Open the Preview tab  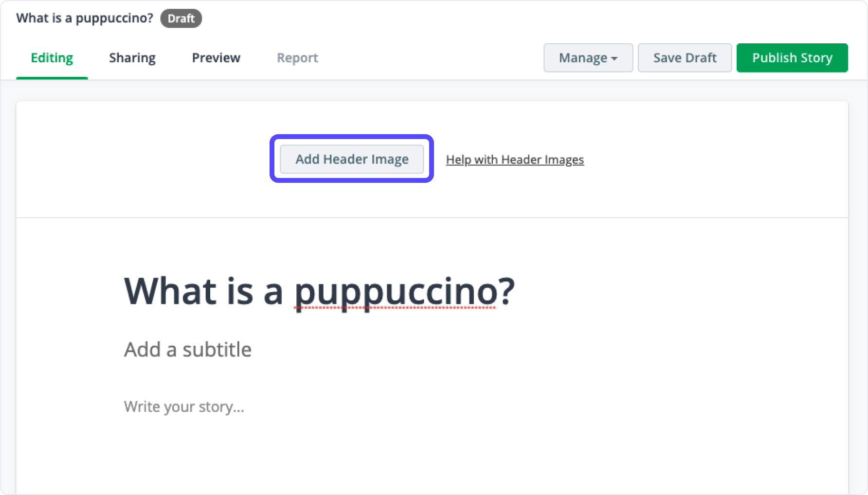click(x=216, y=58)
